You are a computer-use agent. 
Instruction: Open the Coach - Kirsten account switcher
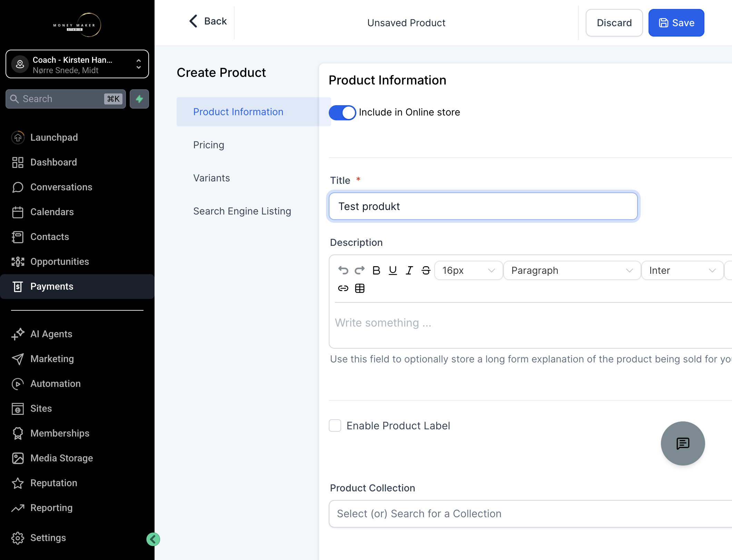click(x=77, y=64)
